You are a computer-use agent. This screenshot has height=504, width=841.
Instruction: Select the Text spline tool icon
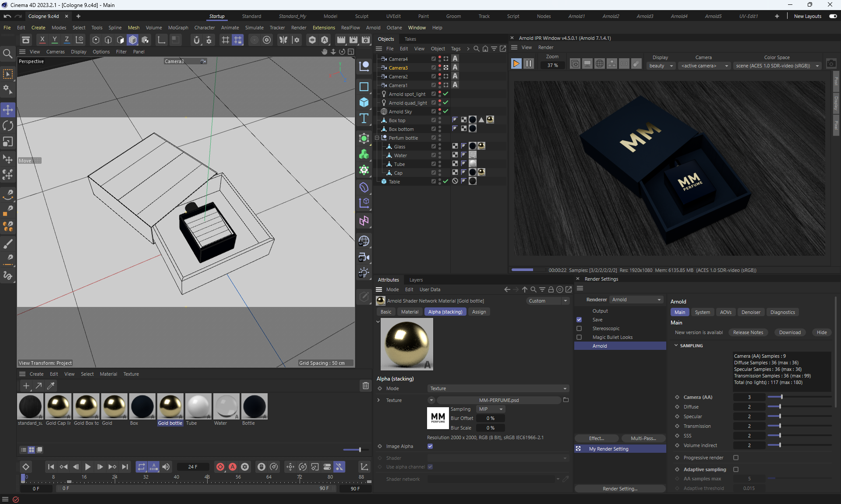364,119
